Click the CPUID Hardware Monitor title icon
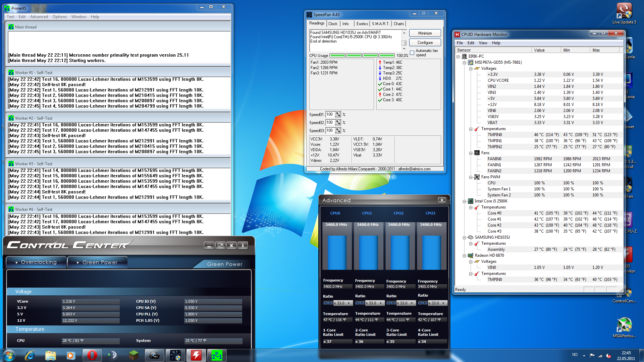Image resolution: width=644 pixels, height=362 pixels. coord(457,34)
